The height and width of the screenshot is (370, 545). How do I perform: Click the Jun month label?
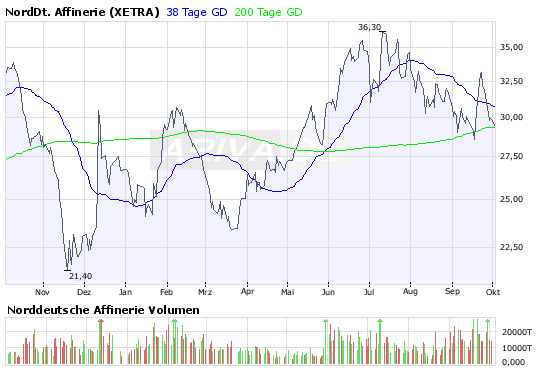[328, 292]
